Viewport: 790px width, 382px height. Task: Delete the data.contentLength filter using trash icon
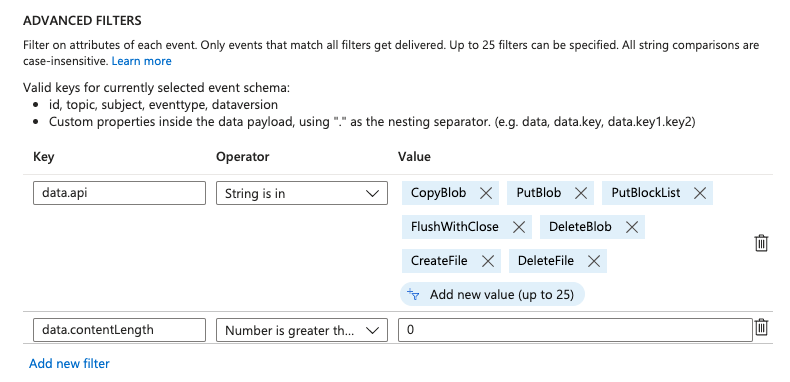click(761, 328)
